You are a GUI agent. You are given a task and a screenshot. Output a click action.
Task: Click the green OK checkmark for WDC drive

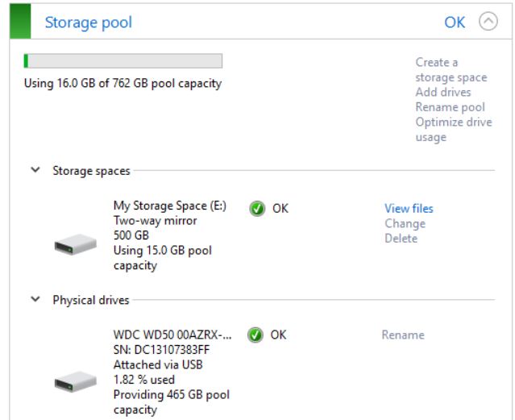pyautogui.click(x=255, y=335)
